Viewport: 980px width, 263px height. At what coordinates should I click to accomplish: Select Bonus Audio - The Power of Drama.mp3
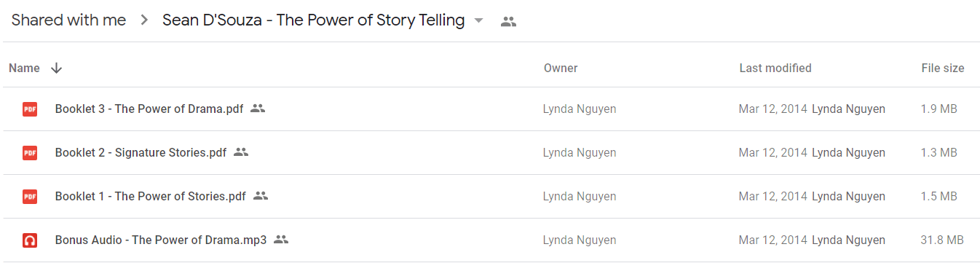pos(490,240)
